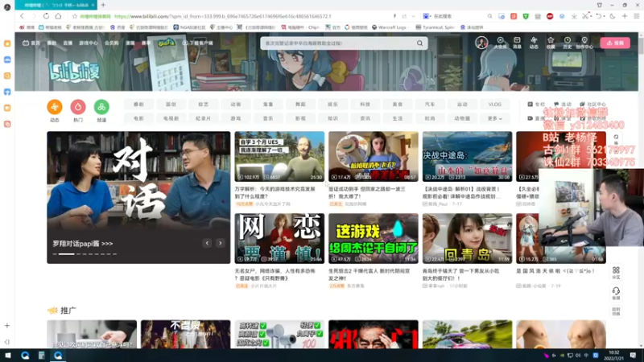Click the search magnifier in bilibili search box
The height and width of the screenshot is (362, 644).
click(419, 43)
